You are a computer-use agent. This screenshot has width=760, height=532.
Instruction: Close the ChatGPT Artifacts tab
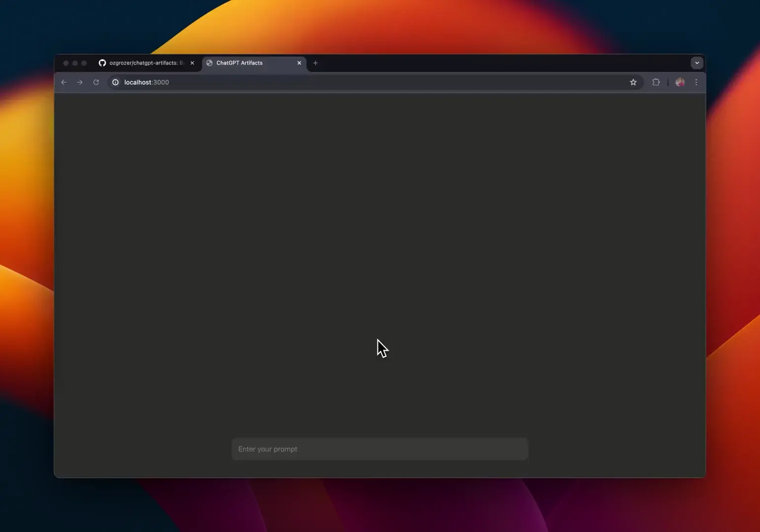tap(299, 63)
